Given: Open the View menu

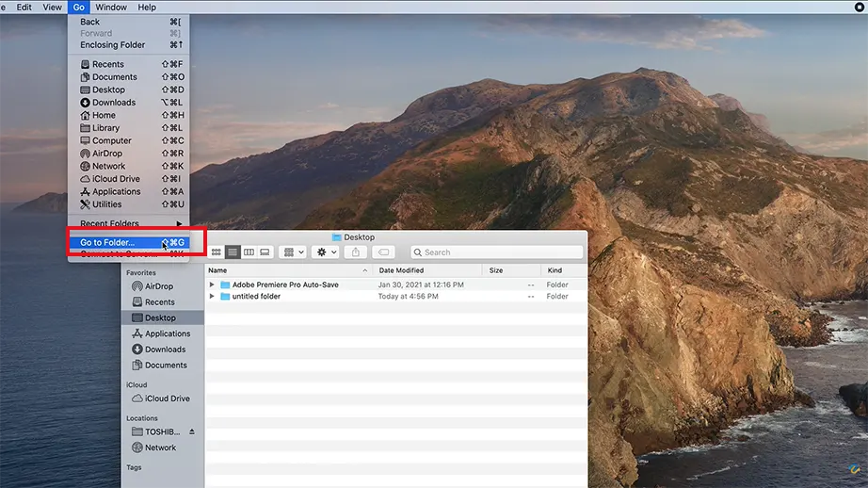Looking at the screenshot, I should point(52,8).
